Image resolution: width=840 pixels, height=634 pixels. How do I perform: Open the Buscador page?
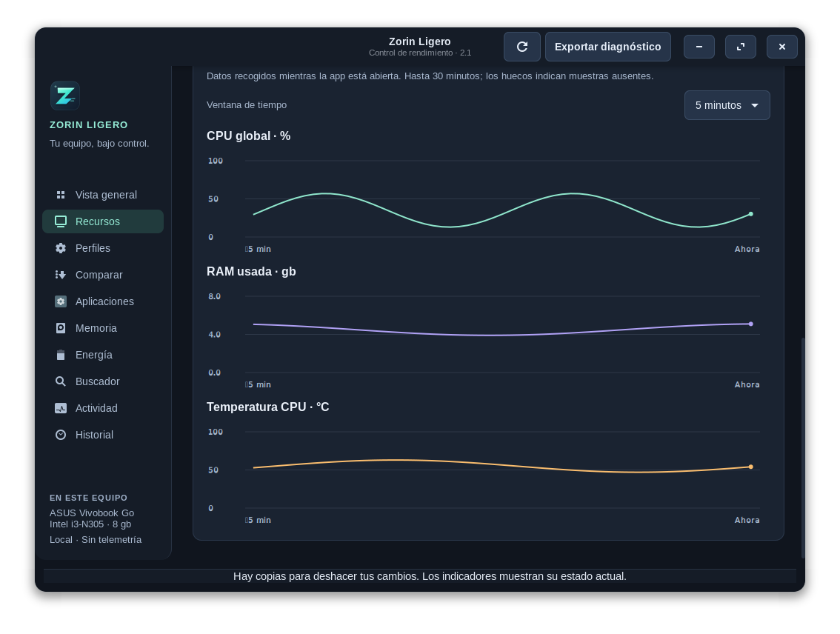pyautogui.click(x=103, y=381)
